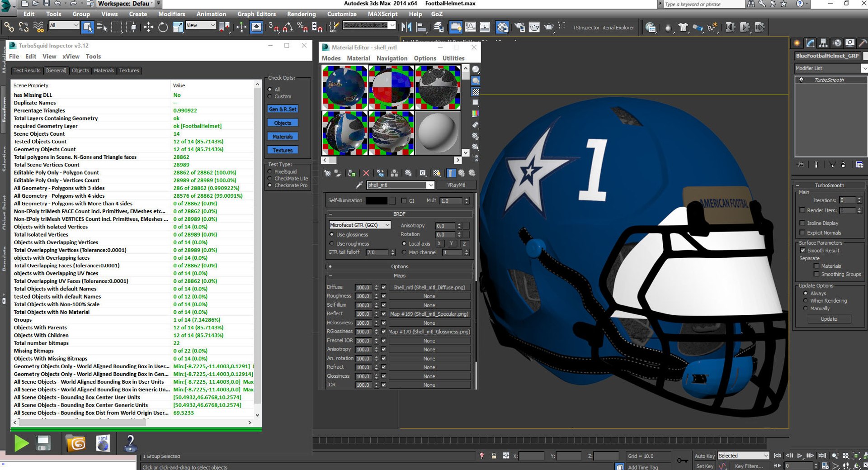Open Inspector help question mark icon
The height and width of the screenshot is (470, 868).
(x=130, y=443)
